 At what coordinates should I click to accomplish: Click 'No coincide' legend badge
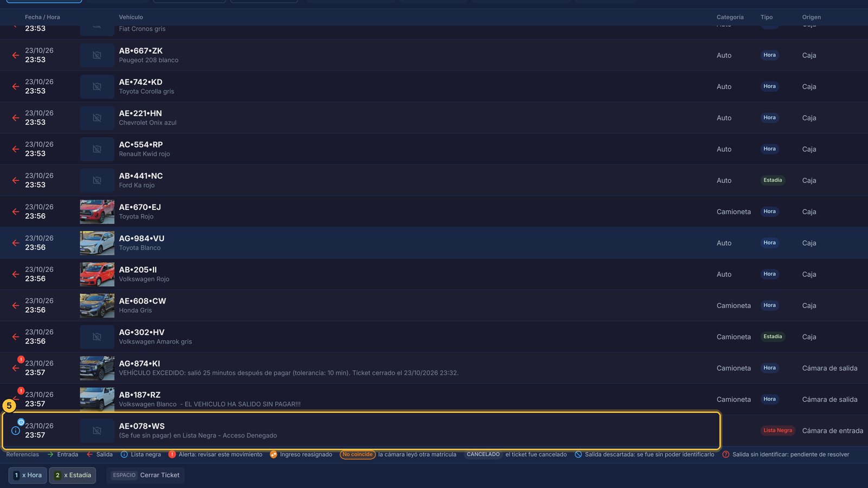(x=358, y=454)
